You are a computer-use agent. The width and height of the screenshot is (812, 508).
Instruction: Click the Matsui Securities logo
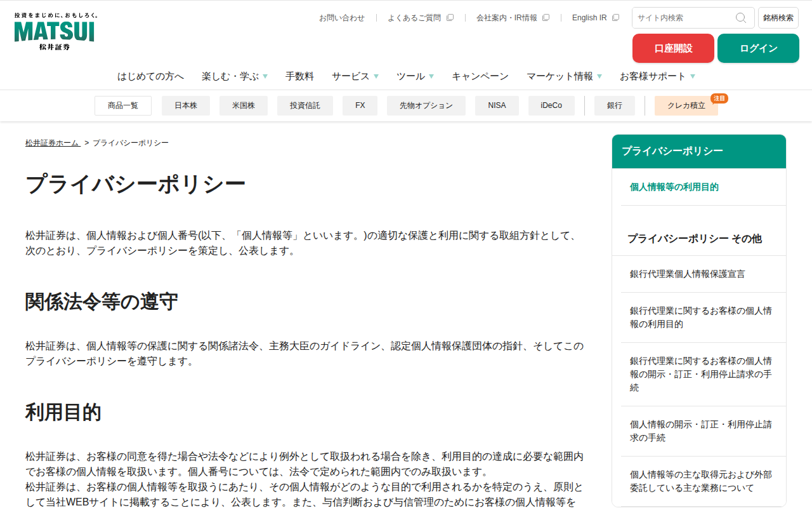55,32
